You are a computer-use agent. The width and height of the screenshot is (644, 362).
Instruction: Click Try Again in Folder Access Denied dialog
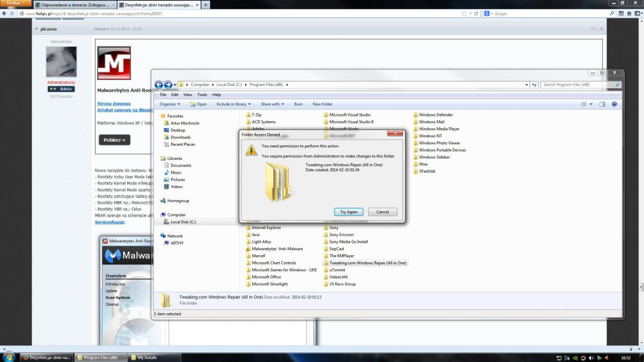coord(349,212)
